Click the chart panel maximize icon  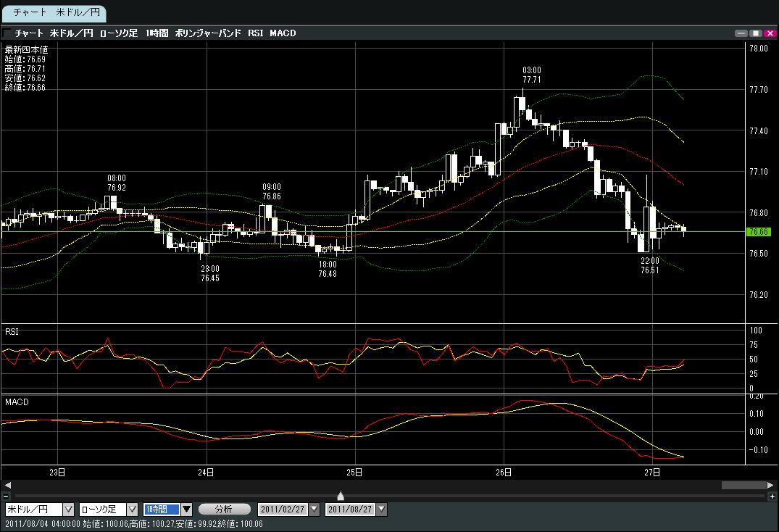[x=755, y=33]
